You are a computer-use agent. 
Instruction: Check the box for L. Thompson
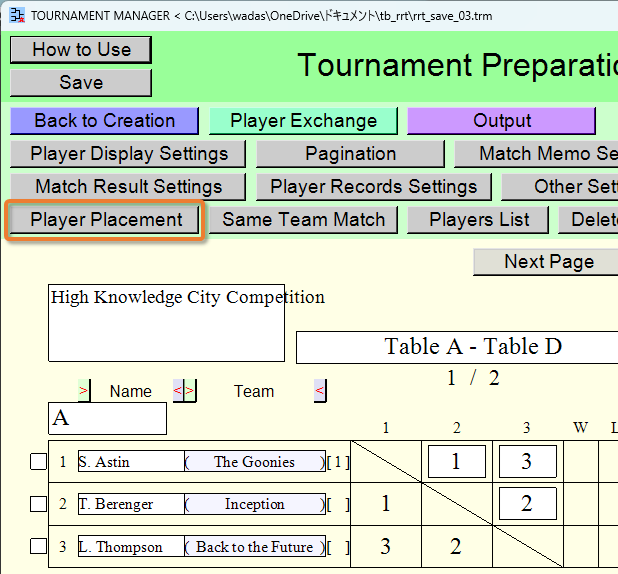(x=39, y=546)
